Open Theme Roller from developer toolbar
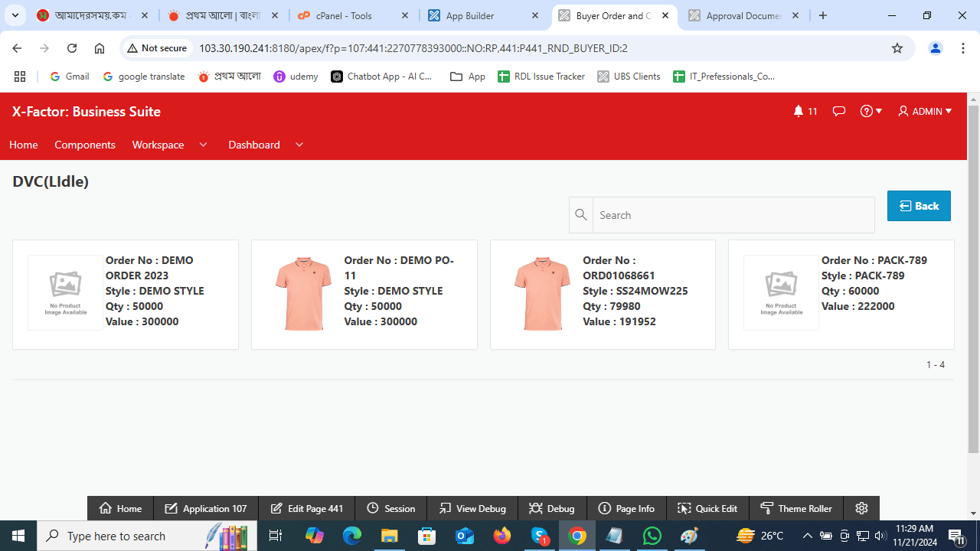The image size is (980, 551). pos(796,508)
